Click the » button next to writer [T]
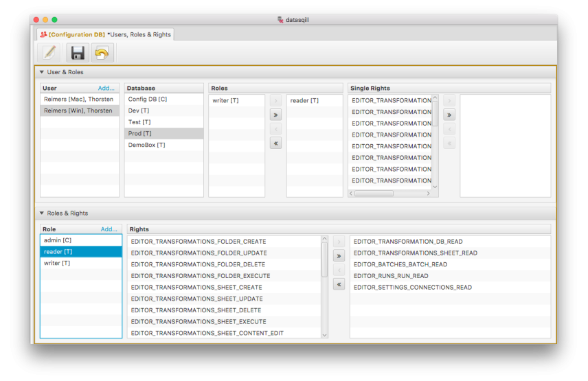 pos(275,115)
